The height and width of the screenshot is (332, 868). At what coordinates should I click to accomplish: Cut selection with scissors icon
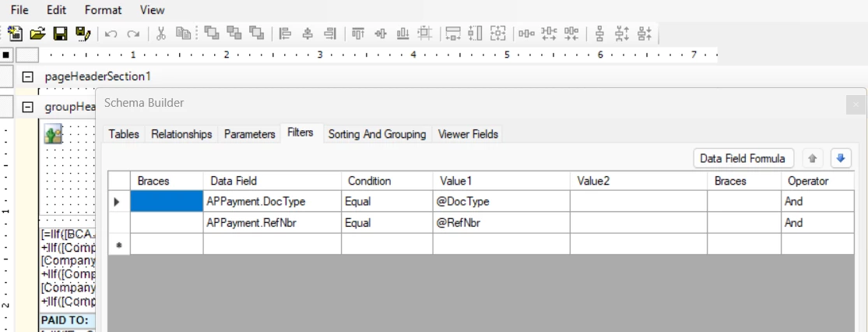point(161,34)
